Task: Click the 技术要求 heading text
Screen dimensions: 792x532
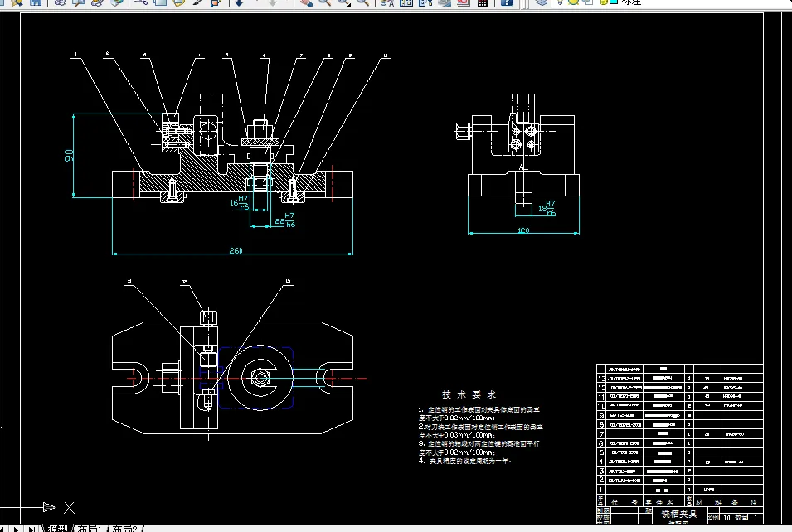Action: (x=469, y=394)
